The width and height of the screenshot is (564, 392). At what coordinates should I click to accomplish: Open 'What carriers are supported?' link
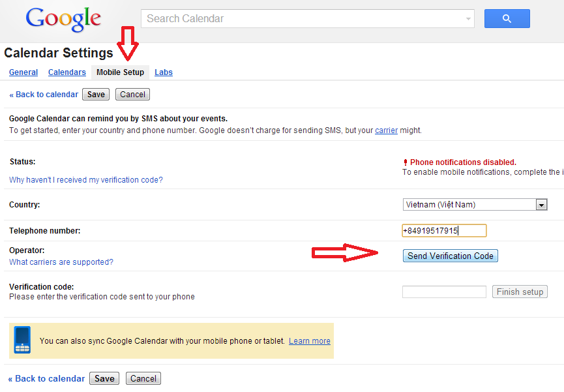pyautogui.click(x=61, y=262)
